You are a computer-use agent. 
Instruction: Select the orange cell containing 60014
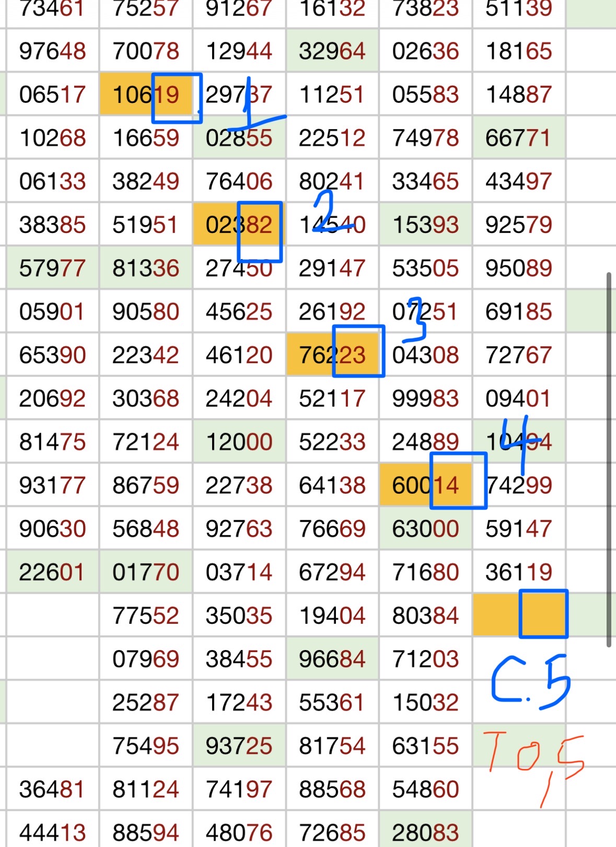426,485
